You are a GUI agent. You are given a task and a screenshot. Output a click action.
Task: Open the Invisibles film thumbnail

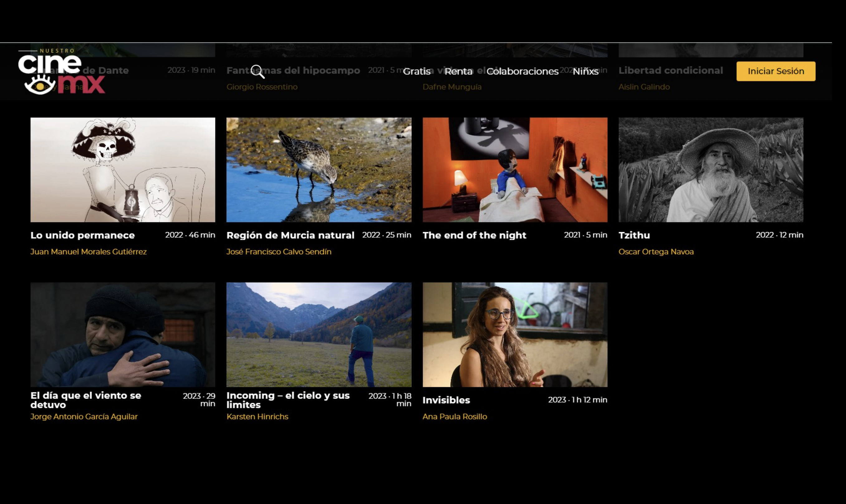(515, 335)
